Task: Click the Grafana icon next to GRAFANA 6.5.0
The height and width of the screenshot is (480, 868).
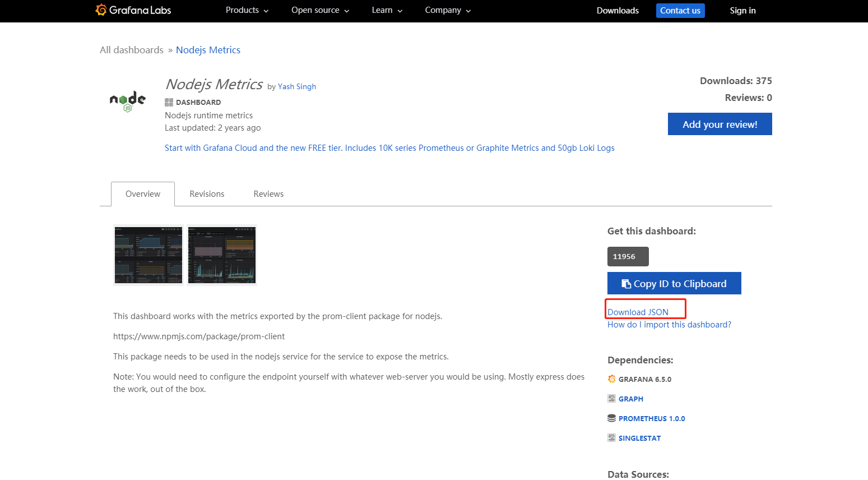Action: [611, 379]
